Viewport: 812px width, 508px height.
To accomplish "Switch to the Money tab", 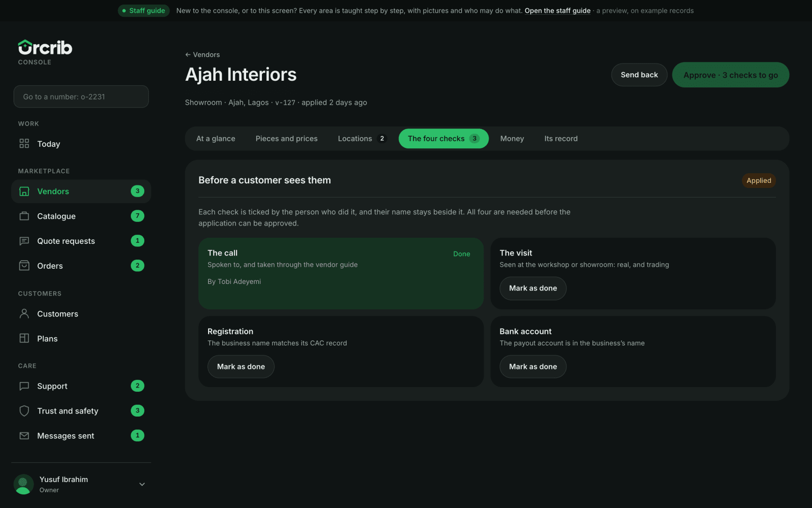I will pyautogui.click(x=512, y=139).
